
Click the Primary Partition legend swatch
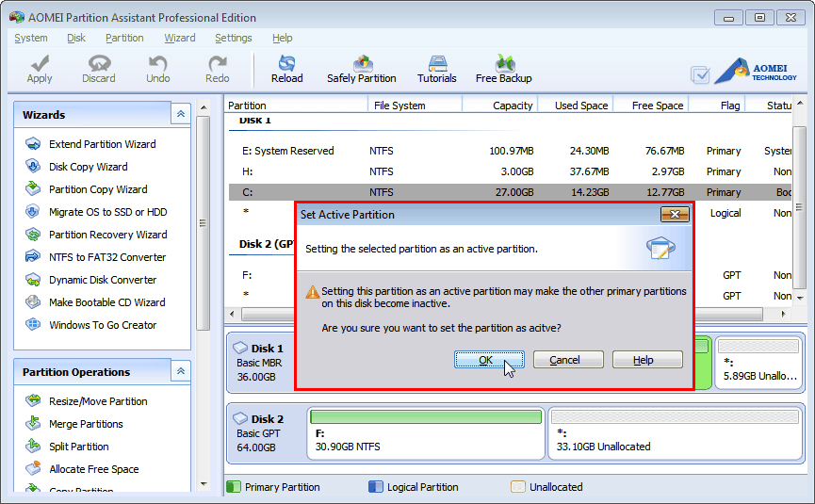coord(234,487)
